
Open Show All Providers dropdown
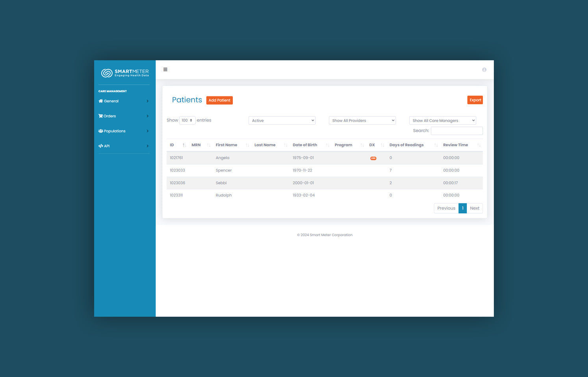pos(362,120)
